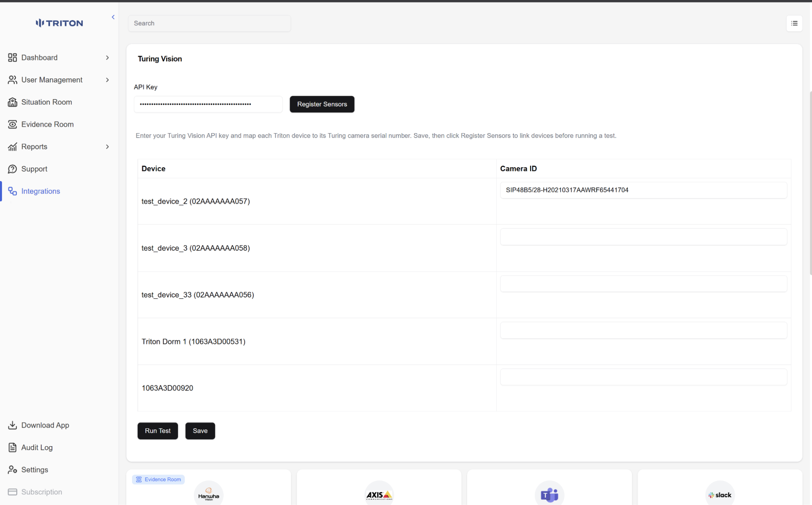
Task: Select Triton Dorm 1 (1063A3D00531) text
Action: (x=193, y=341)
